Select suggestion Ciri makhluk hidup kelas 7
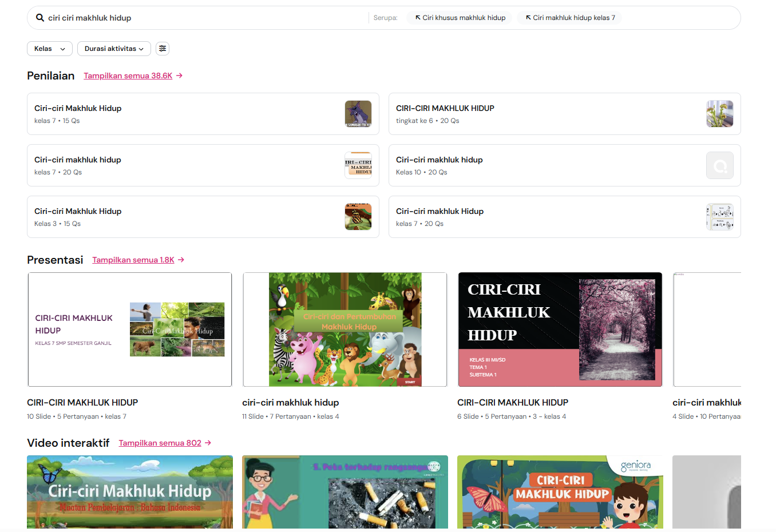The width and height of the screenshot is (776, 532). click(570, 18)
